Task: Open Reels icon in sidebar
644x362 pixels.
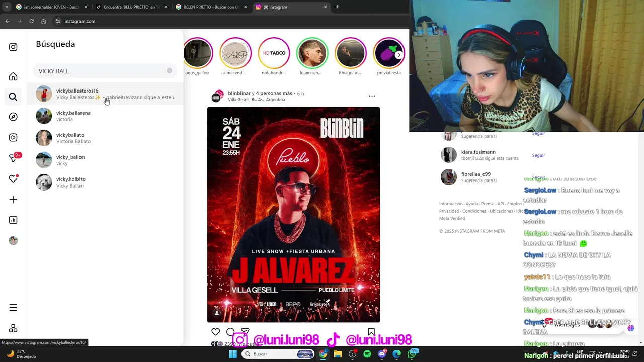Action: point(13,137)
